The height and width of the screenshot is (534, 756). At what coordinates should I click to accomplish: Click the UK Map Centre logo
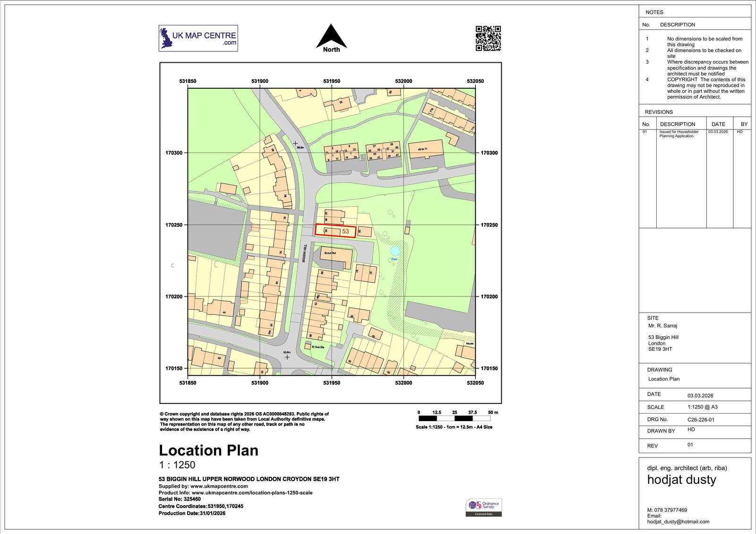pos(198,38)
